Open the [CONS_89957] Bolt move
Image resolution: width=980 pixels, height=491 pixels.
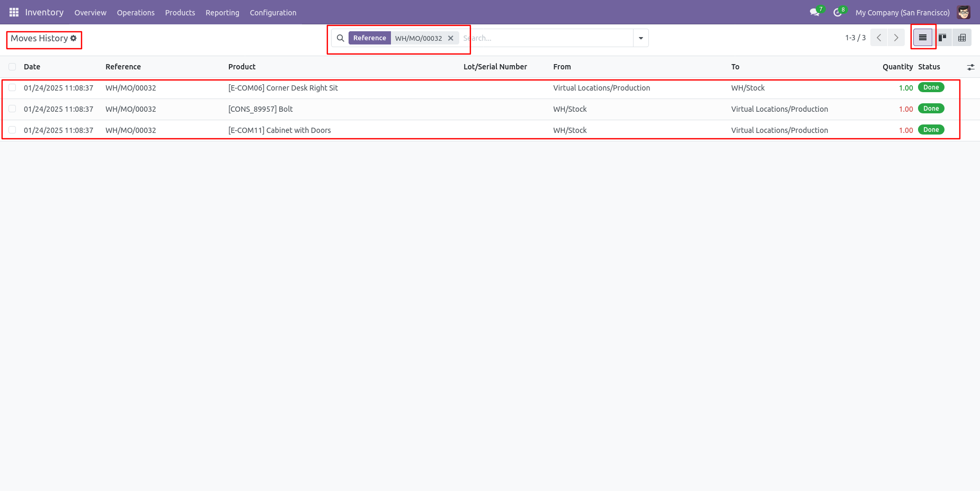tap(261, 109)
